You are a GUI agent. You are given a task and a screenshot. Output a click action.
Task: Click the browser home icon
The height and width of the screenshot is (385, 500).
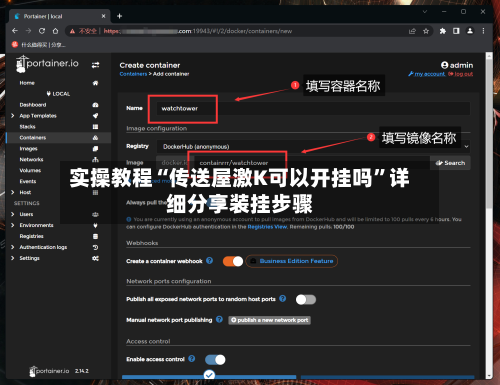pos(55,31)
